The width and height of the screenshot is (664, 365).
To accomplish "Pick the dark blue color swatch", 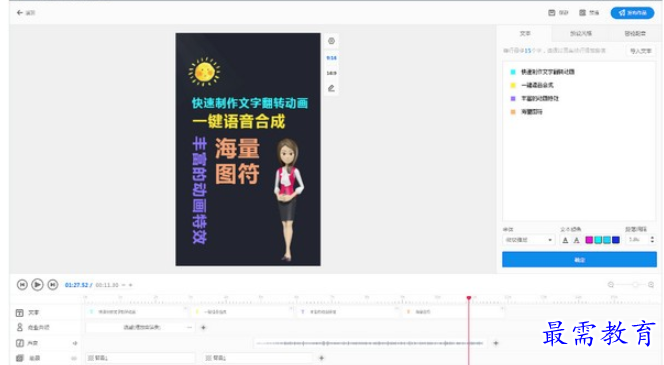I will (616, 240).
